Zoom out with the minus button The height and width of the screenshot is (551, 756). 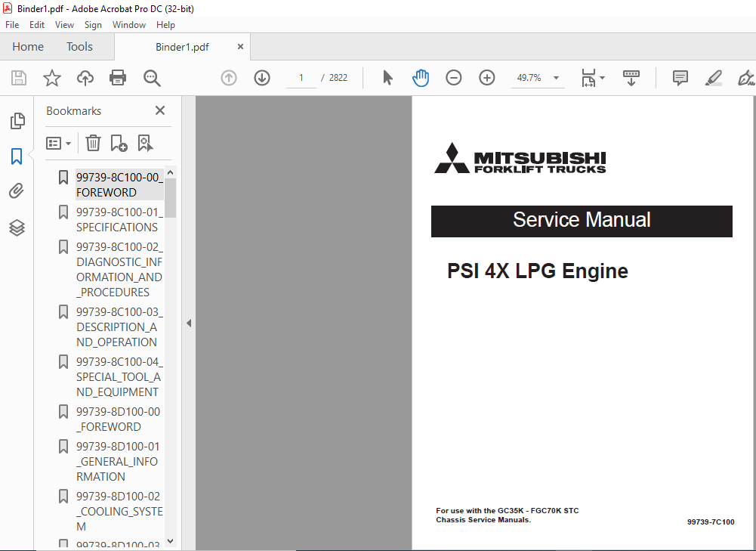[454, 78]
